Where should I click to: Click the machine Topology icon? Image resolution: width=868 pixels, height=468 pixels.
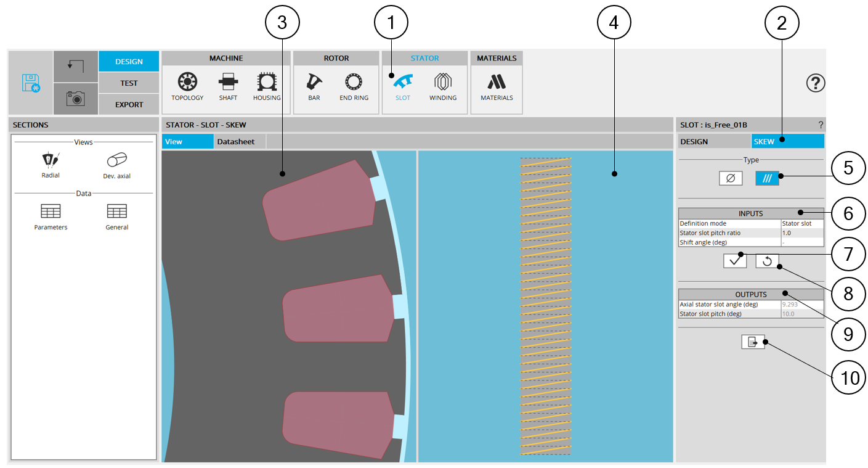187,86
